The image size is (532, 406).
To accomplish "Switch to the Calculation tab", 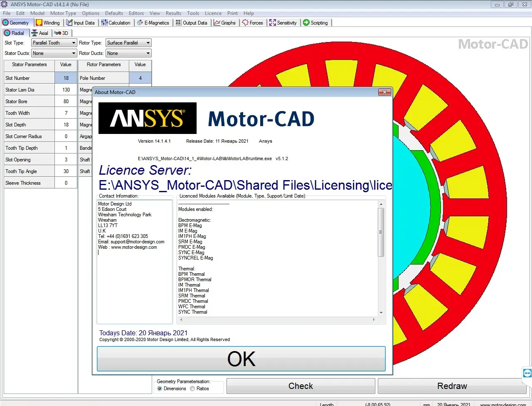I will click(x=116, y=23).
